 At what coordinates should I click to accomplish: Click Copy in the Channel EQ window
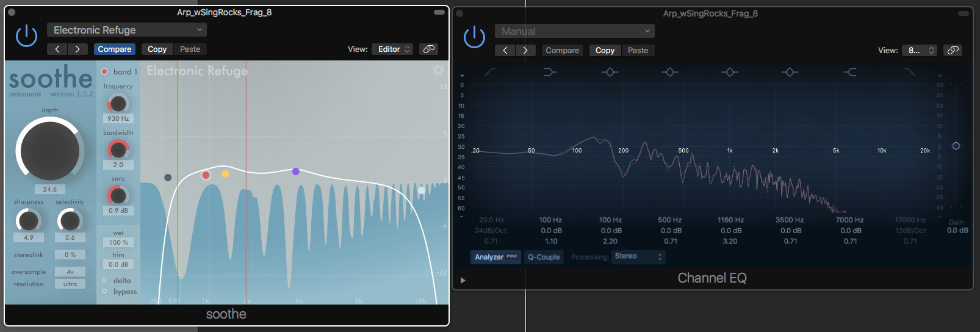[605, 50]
